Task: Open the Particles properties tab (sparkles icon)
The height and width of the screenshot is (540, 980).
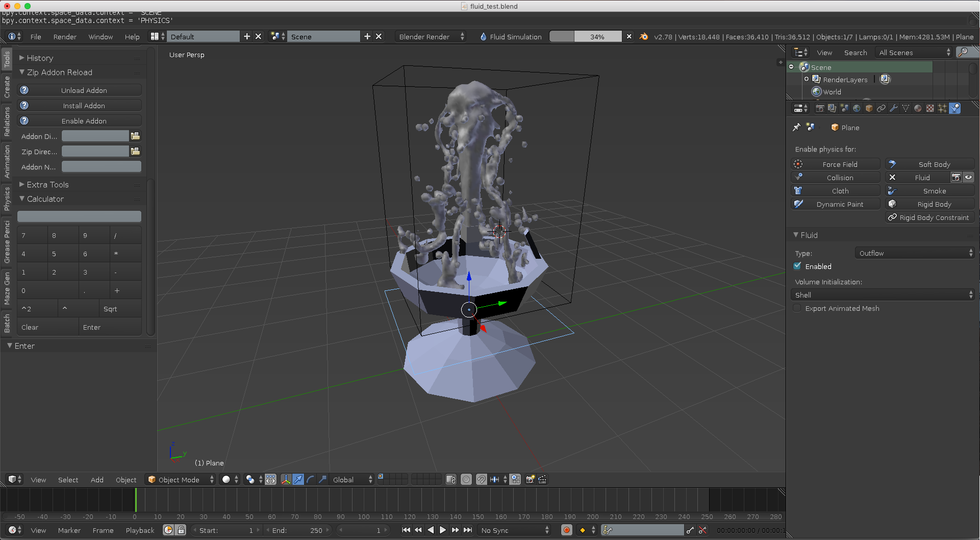Action: click(x=942, y=108)
